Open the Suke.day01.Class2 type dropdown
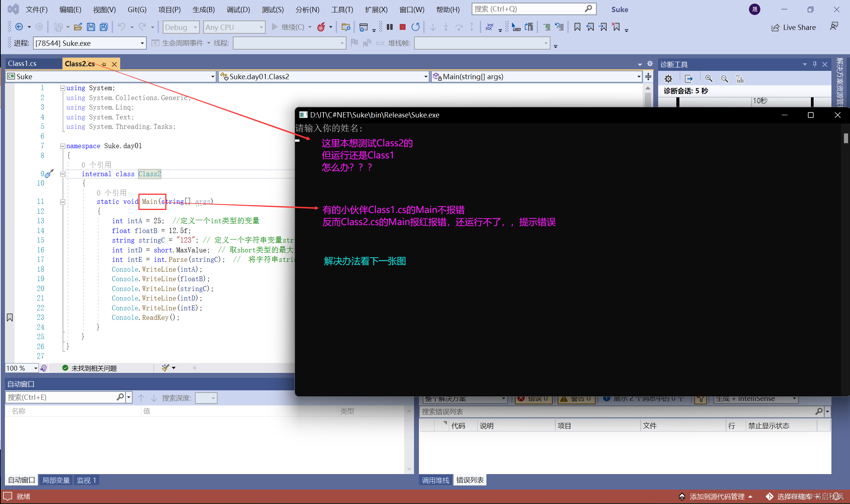 point(324,77)
